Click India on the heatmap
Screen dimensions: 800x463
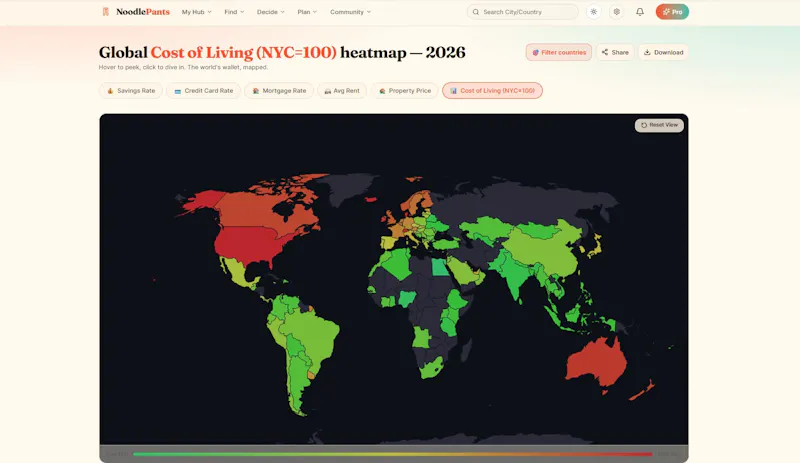pyautogui.click(x=513, y=273)
